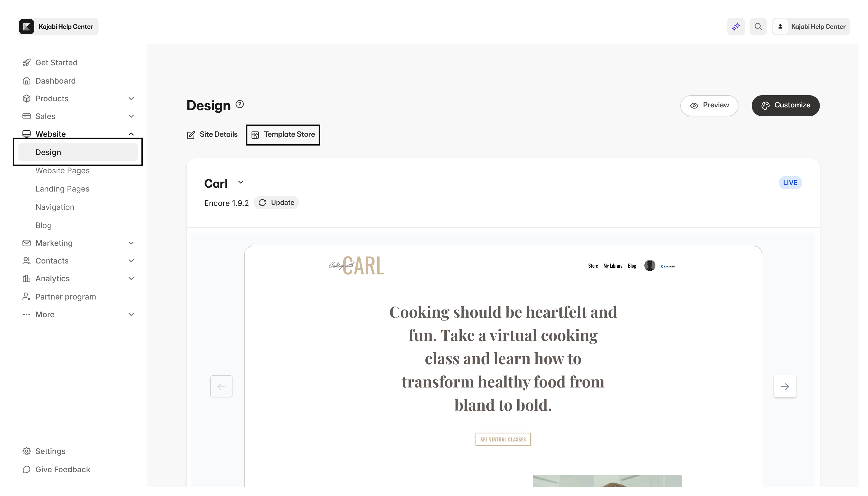Click the Preview button
868x496 pixels.
coord(709,105)
